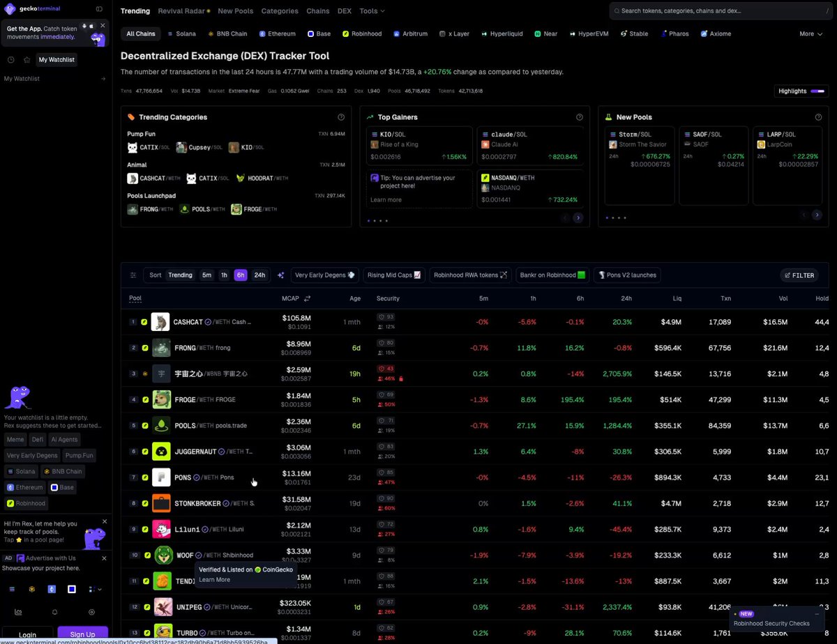Select the Meme suggestion chip in sidebar

pyautogui.click(x=15, y=440)
